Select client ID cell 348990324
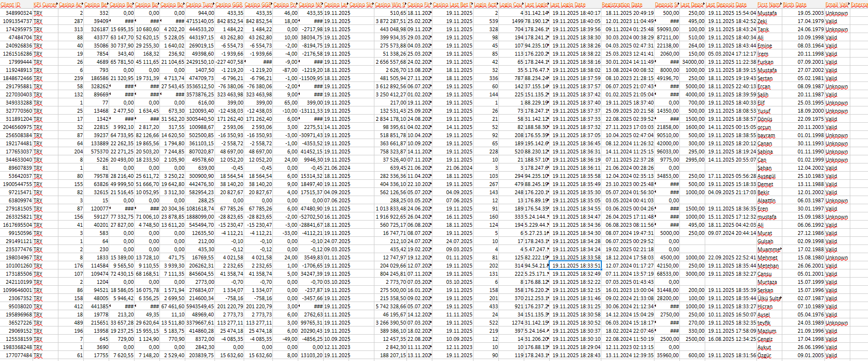868x361 pixels. tap(19, 13)
